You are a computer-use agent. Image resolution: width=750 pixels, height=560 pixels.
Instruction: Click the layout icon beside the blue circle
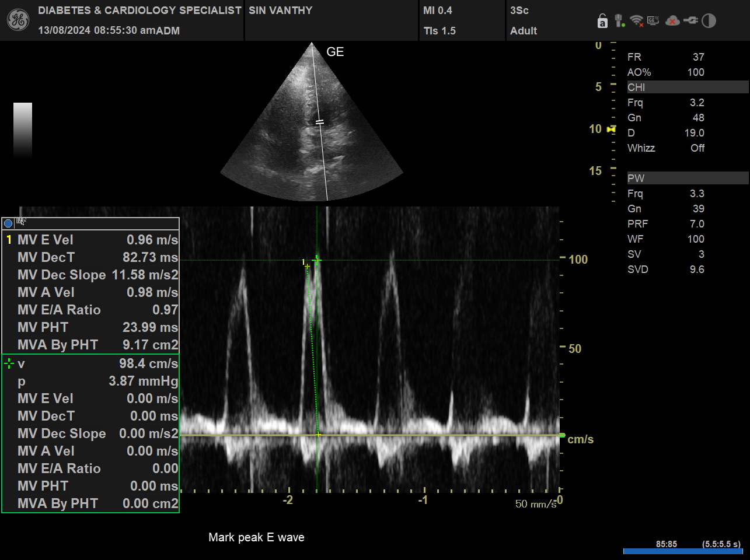coord(21,222)
